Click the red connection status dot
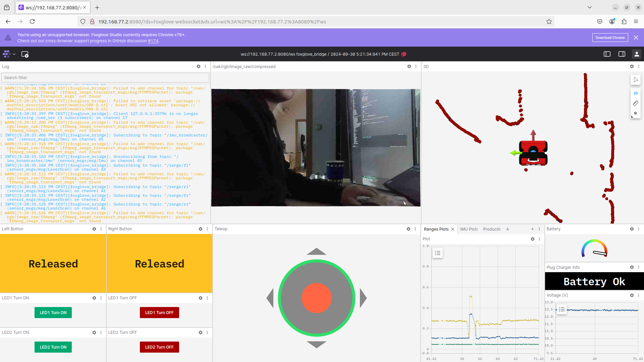Viewport: 644px width, 362px height. click(x=404, y=54)
